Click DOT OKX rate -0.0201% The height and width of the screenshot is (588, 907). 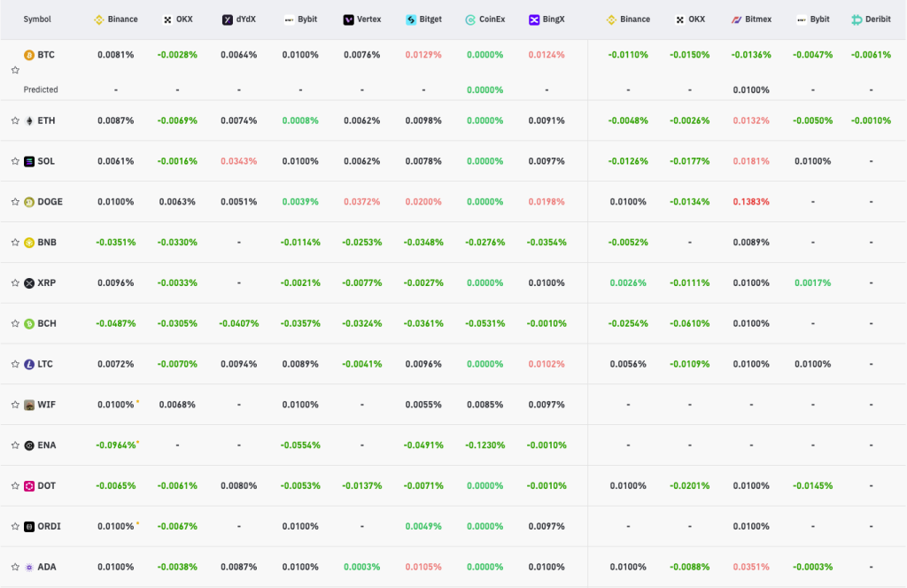click(x=689, y=485)
